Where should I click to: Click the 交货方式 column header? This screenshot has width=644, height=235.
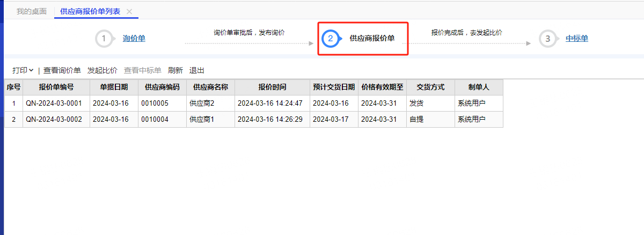(430, 87)
